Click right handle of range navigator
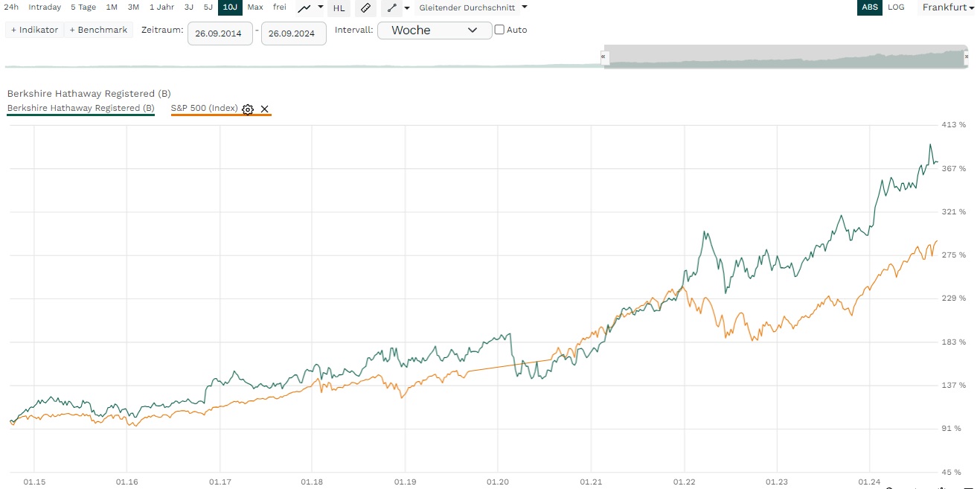The image size is (980, 489). click(967, 57)
